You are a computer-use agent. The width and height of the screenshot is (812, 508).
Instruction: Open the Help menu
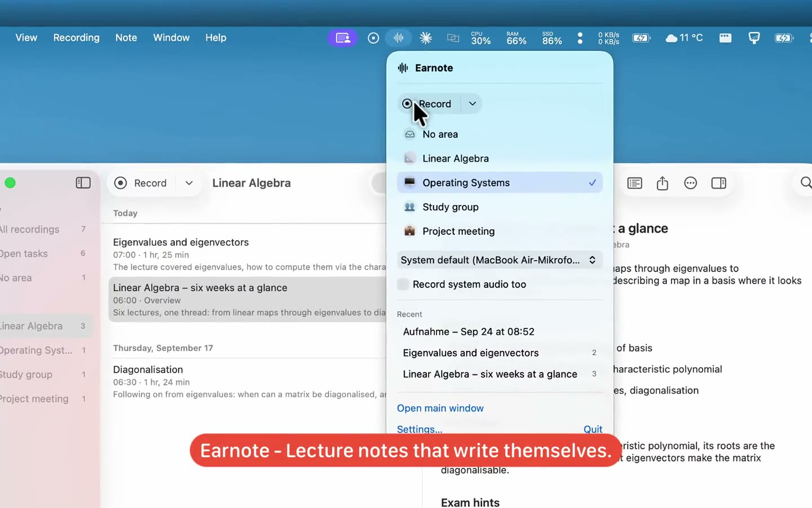click(x=216, y=38)
